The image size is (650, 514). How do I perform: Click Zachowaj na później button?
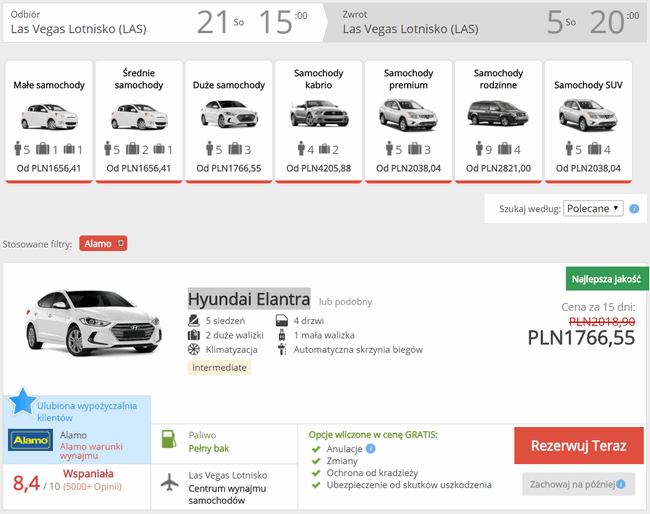(x=579, y=484)
